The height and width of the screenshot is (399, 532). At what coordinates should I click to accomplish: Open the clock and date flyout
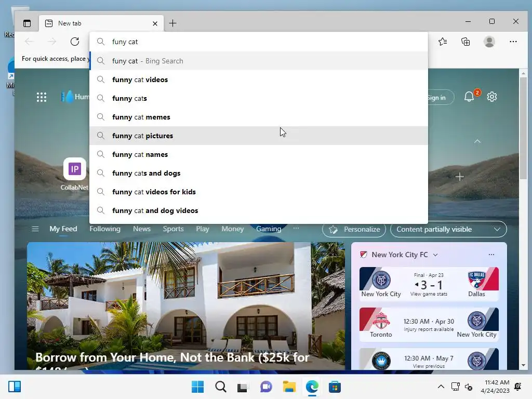(x=495, y=387)
